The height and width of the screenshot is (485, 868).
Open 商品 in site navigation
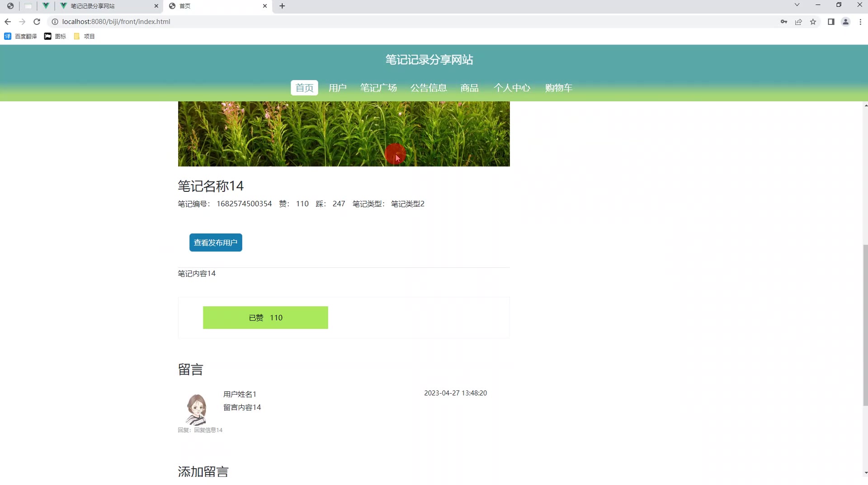(x=470, y=88)
